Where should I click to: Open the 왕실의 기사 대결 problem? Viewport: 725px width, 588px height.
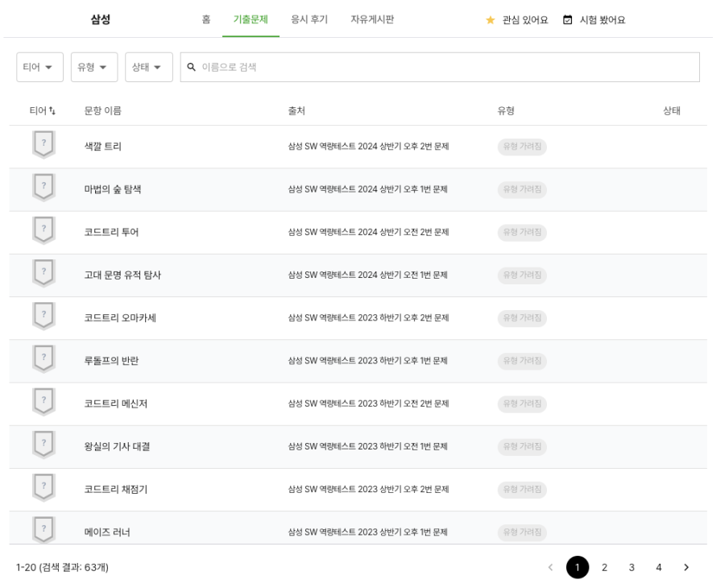(117, 446)
